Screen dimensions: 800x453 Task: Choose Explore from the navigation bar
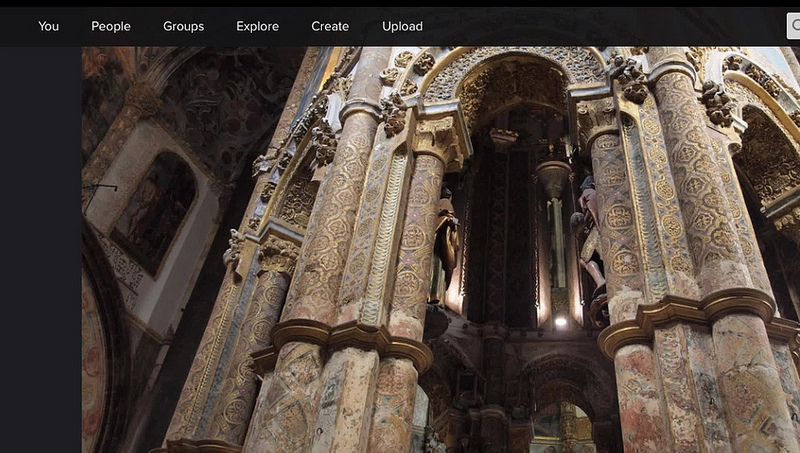[x=257, y=26]
